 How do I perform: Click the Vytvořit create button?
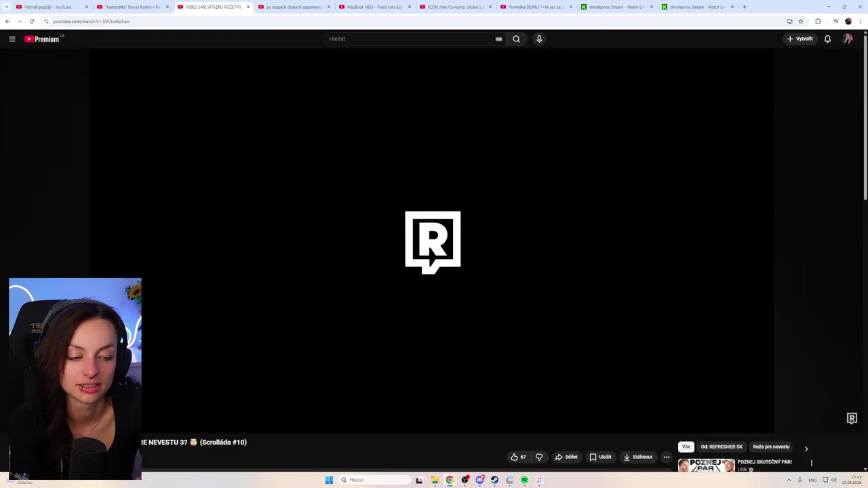pos(800,39)
